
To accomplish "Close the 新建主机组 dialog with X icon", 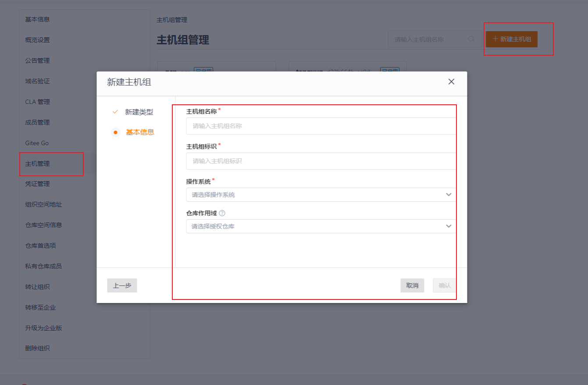I will (x=451, y=82).
